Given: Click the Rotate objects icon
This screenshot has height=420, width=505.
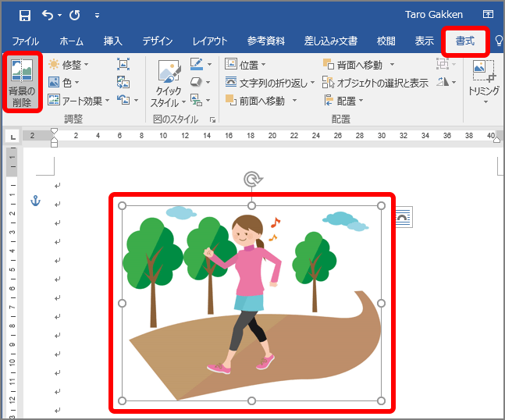Looking at the screenshot, I should tap(443, 82).
